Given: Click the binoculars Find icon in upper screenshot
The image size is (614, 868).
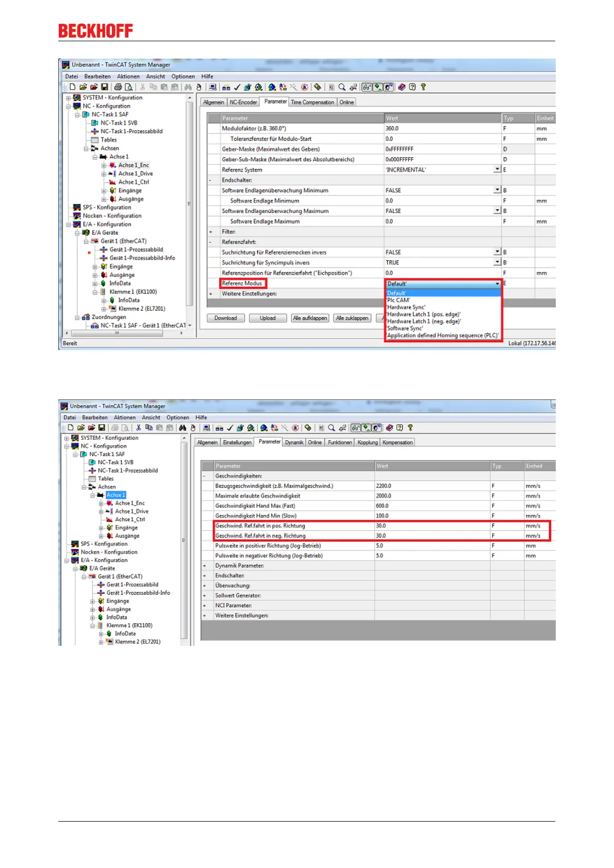Looking at the screenshot, I should click(188, 87).
